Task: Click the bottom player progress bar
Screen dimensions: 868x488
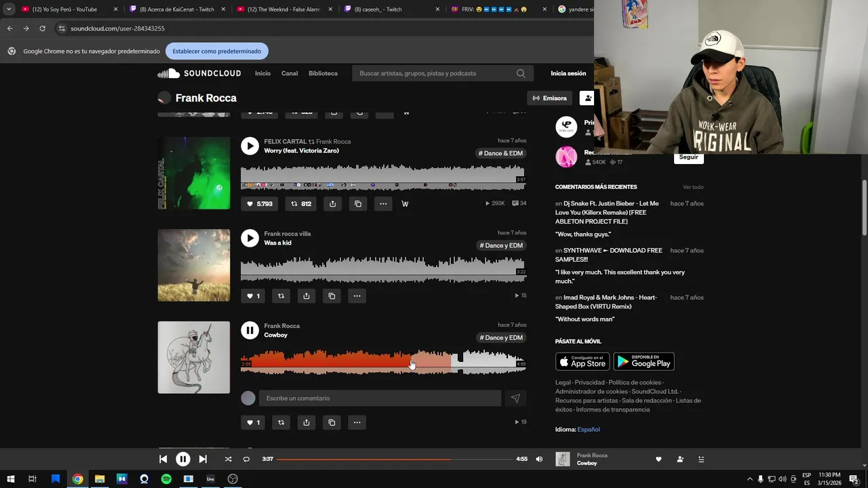Action: click(395, 459)
